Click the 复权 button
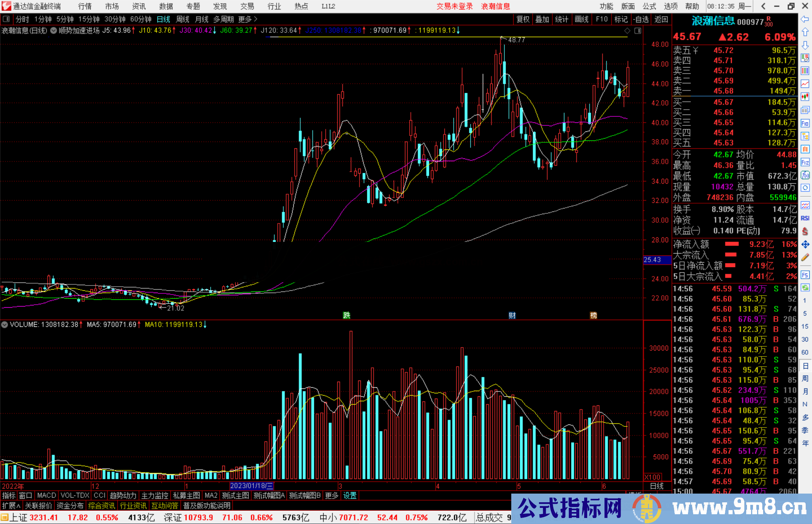The height and width of the screenshot is (524, 812). point(523,19)
